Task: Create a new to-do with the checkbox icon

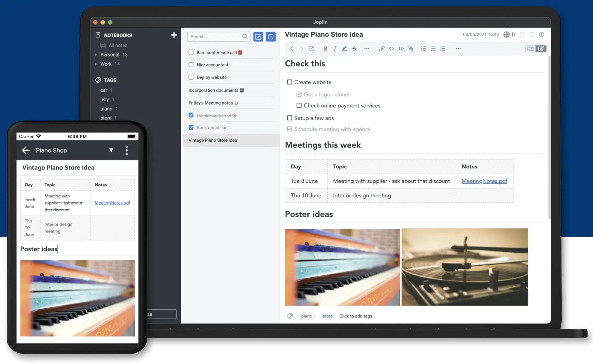Action: [258, 36]
